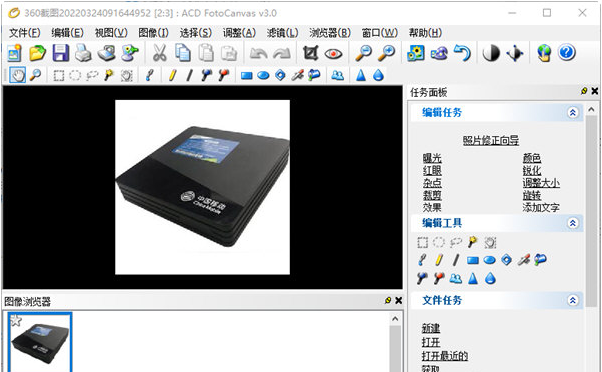
Task: Click the Crop tool icon in main toolbar
Action: [310, 53]
